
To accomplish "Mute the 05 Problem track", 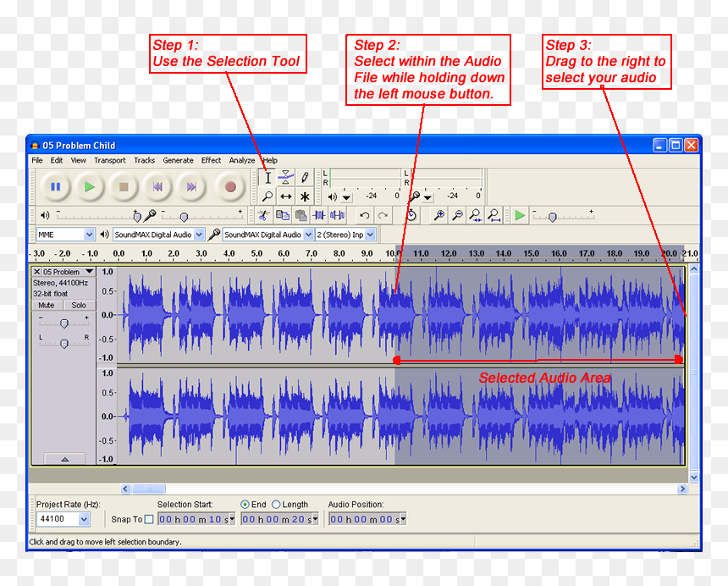I will (x=46, y=305).
